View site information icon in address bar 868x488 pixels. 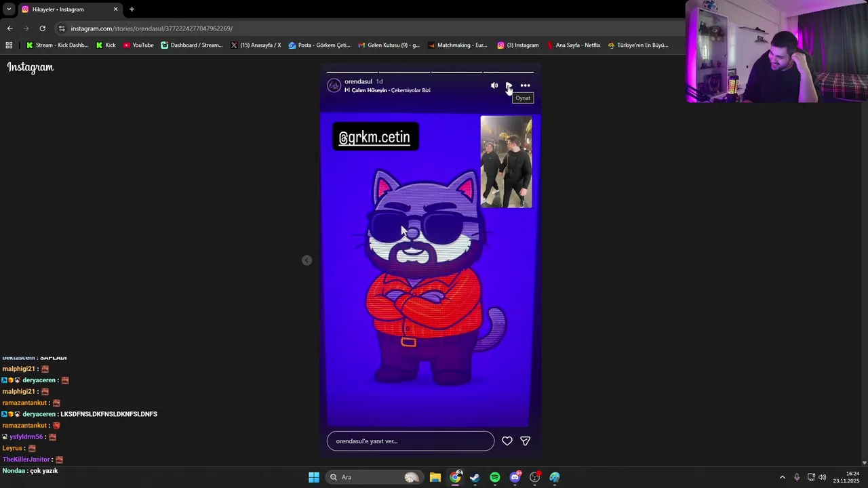tap(62, 28)
